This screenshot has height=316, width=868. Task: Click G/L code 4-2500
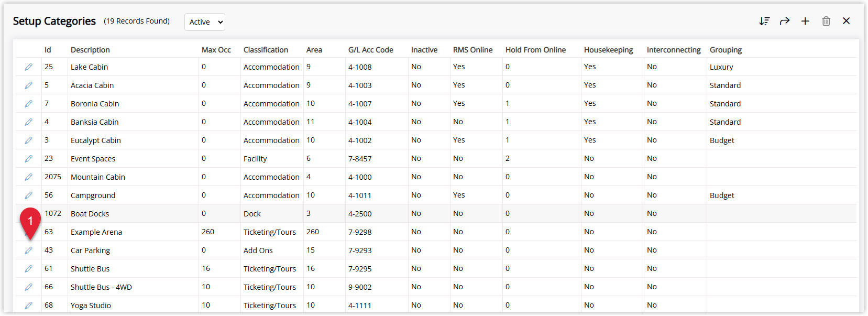click(360, 214)
